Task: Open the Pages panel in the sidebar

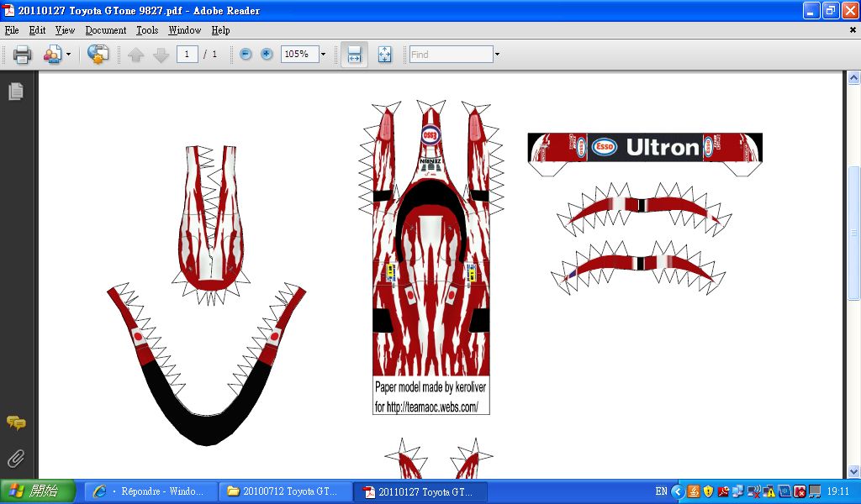Action: pyautogui.click(x=16, y=92)
